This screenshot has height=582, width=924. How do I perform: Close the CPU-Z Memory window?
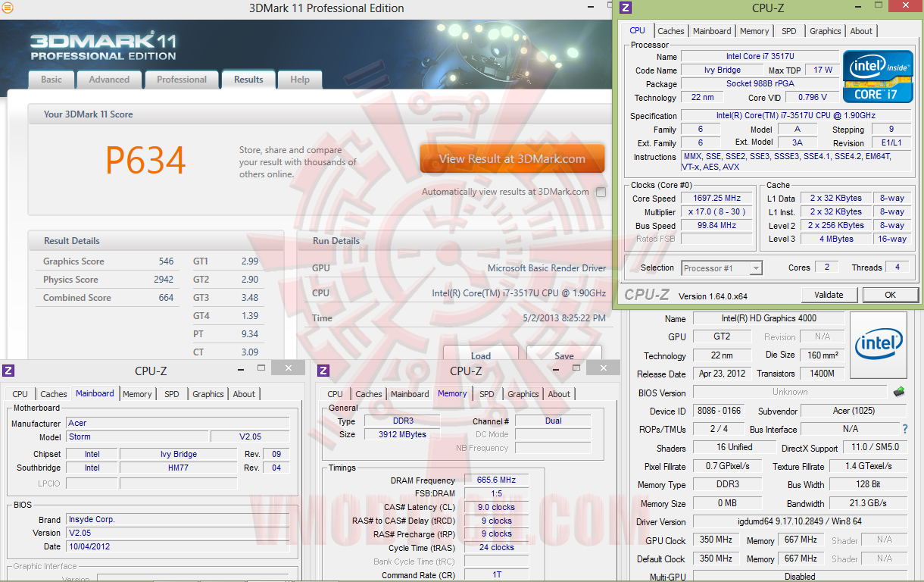pyautogui.click(x=604, y=368)
